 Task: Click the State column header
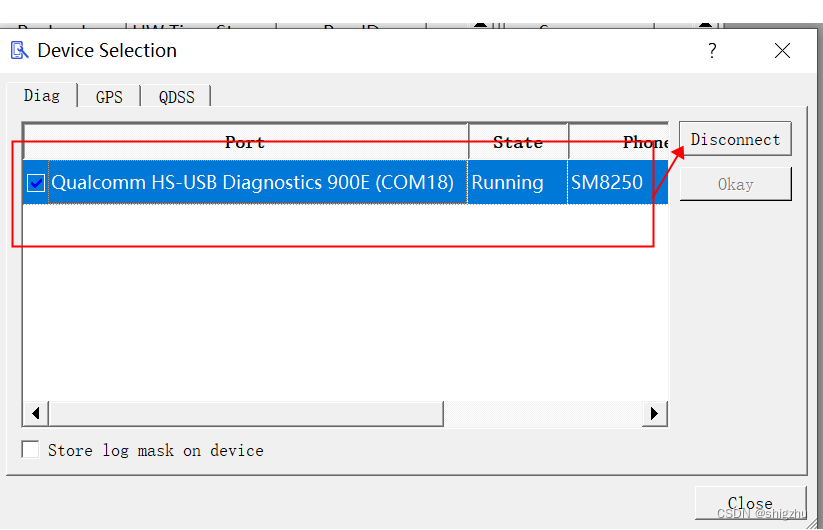[x=518, y=142]
